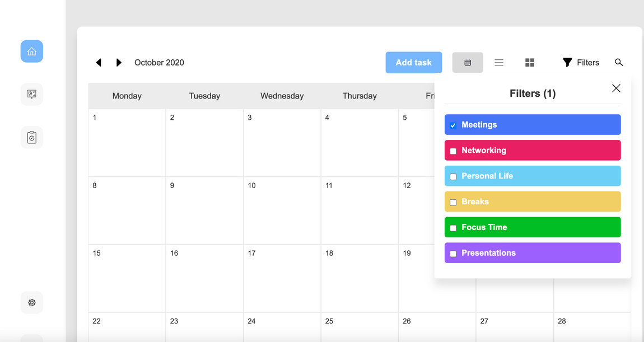Open search magnifier icon
The width and height of the screenshot is (644, 342).
pos(619,62)
